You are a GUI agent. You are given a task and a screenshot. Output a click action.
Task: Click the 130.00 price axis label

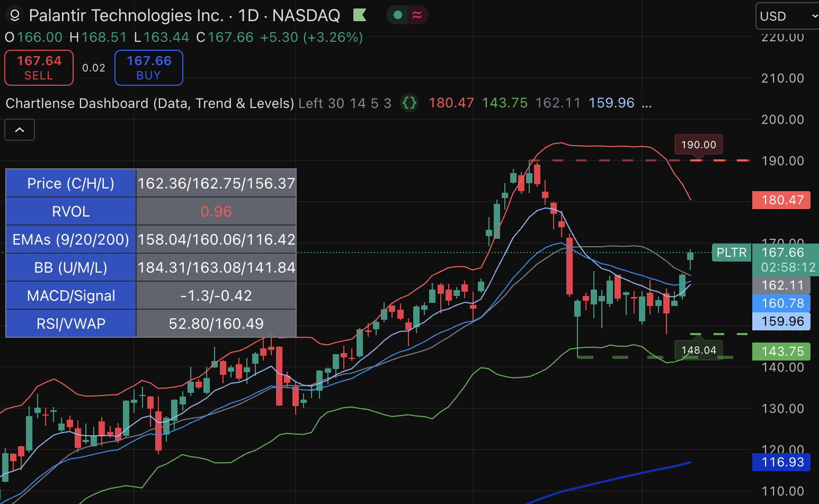click(782, 409)
